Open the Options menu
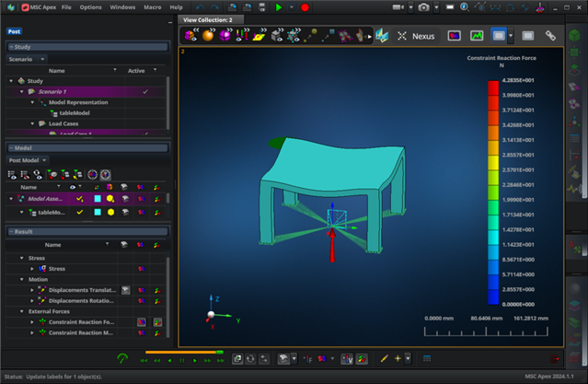 click(90, 7)
